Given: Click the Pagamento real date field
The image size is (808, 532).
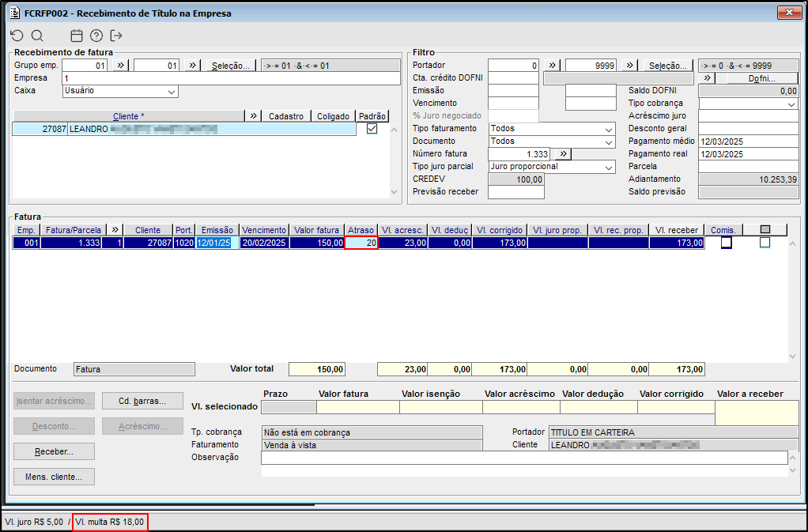Looking at the screenshot, I should (748, 154).
